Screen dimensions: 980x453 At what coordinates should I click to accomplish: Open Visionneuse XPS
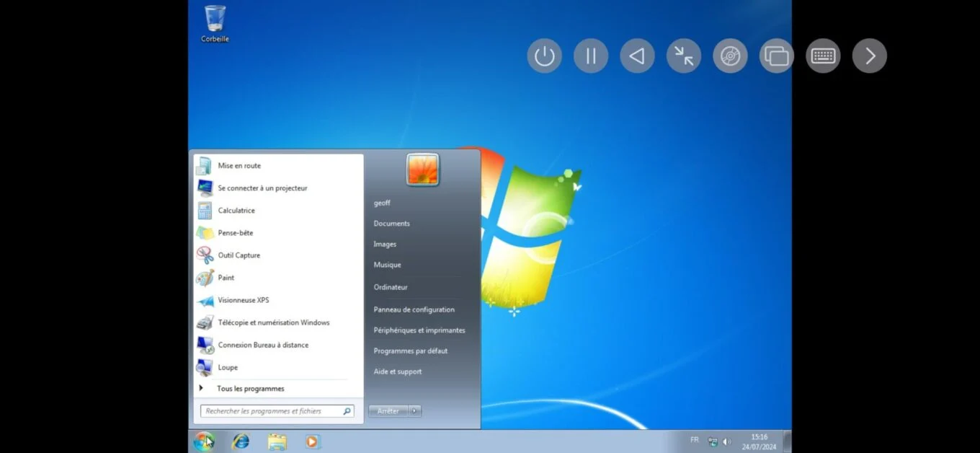[279, 300]
